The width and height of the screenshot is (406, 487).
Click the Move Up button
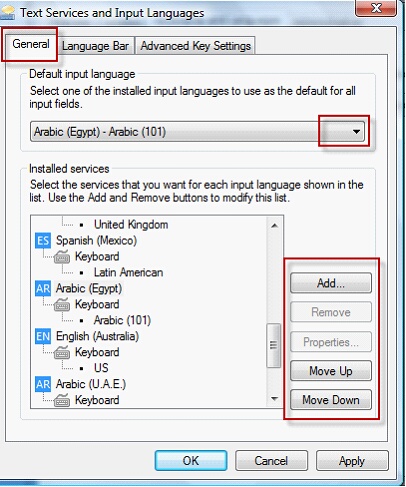pyautogui.click(x=331, y=371)
